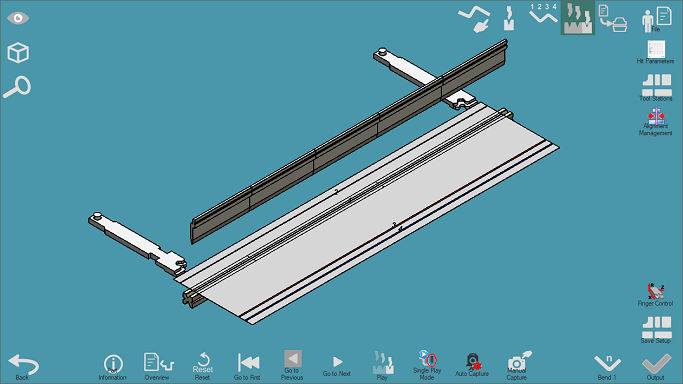Click the Output checkmark button
This screenshot has width=683, height=384.
click(656, 367)
